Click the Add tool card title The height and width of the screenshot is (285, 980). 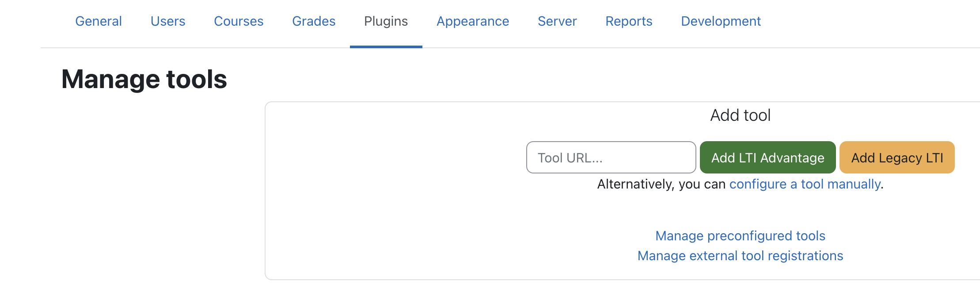click(740, 116)
